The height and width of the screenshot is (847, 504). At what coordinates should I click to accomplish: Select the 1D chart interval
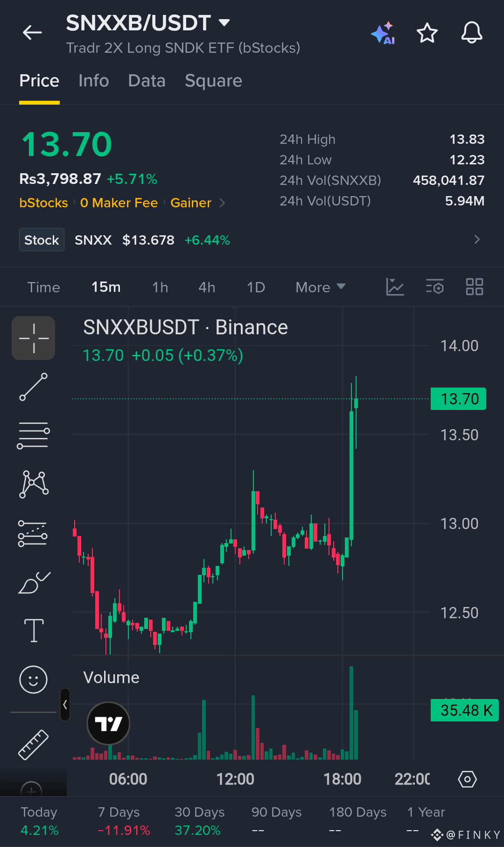point(256,287)
